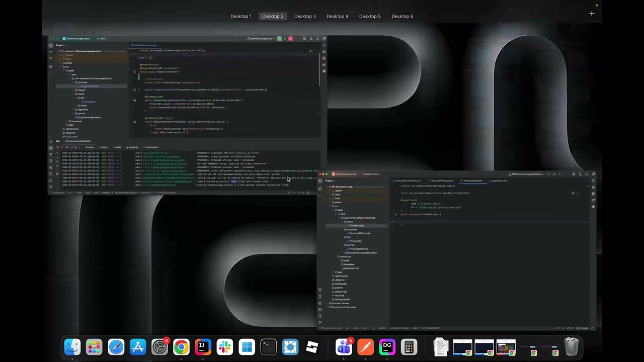The height and width of the screenshot is (362, 644).
Task: Click the red Stop button in EcommerceApplication window
Action: click(x=290, y=39)
